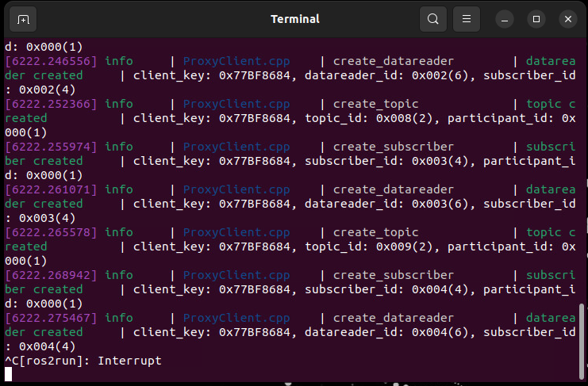This screenshot has width=588, height=386.
Task: Click the timestamp [6222.252366]
Action: coord(51,104)
